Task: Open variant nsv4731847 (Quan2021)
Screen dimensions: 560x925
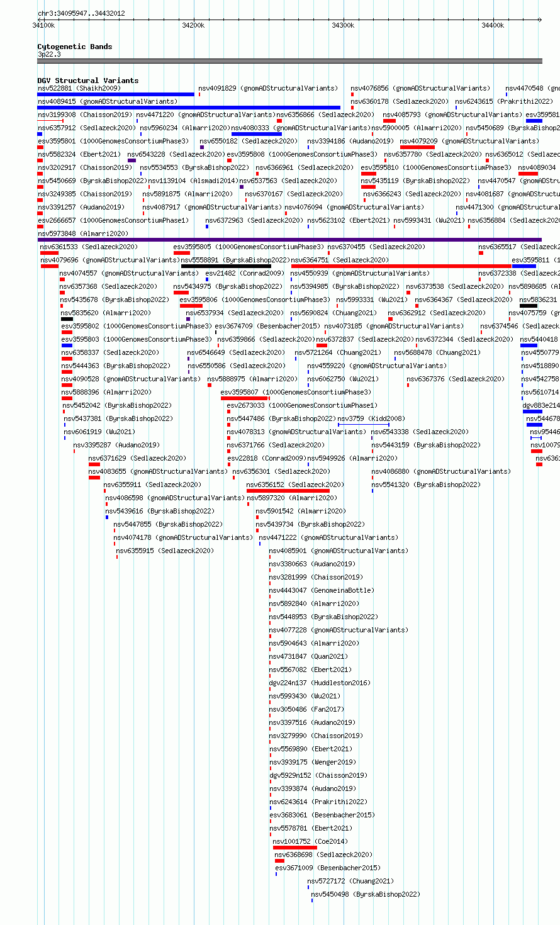Action: pos(308,657)
